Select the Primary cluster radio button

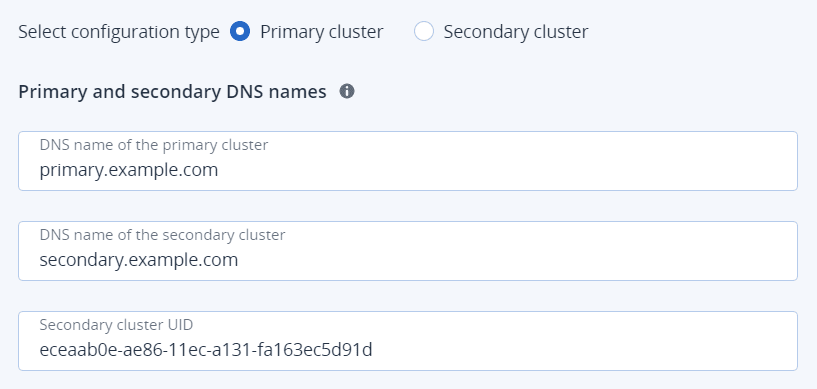[x=240, y=31]
